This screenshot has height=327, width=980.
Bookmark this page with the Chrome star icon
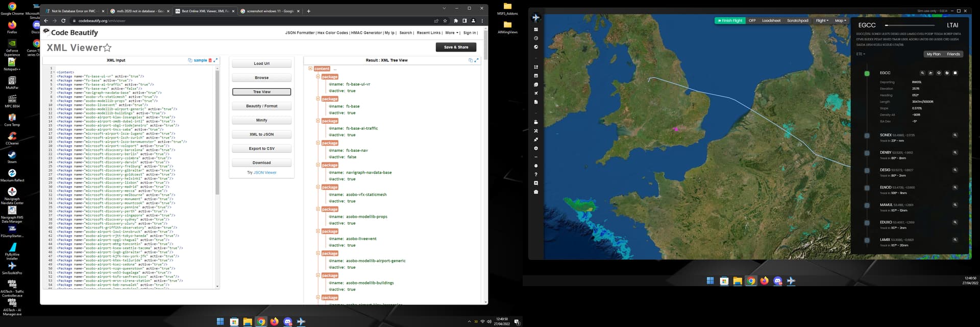[445, 21]
